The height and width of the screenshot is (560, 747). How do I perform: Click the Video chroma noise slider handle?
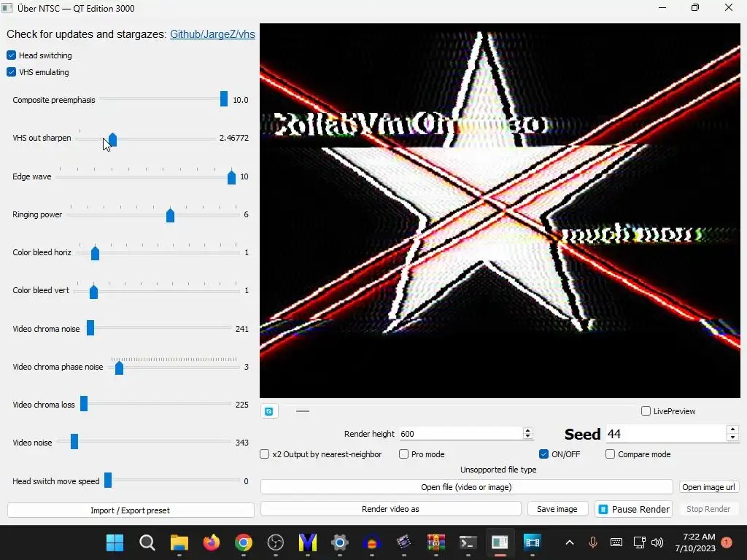(90, 328)
